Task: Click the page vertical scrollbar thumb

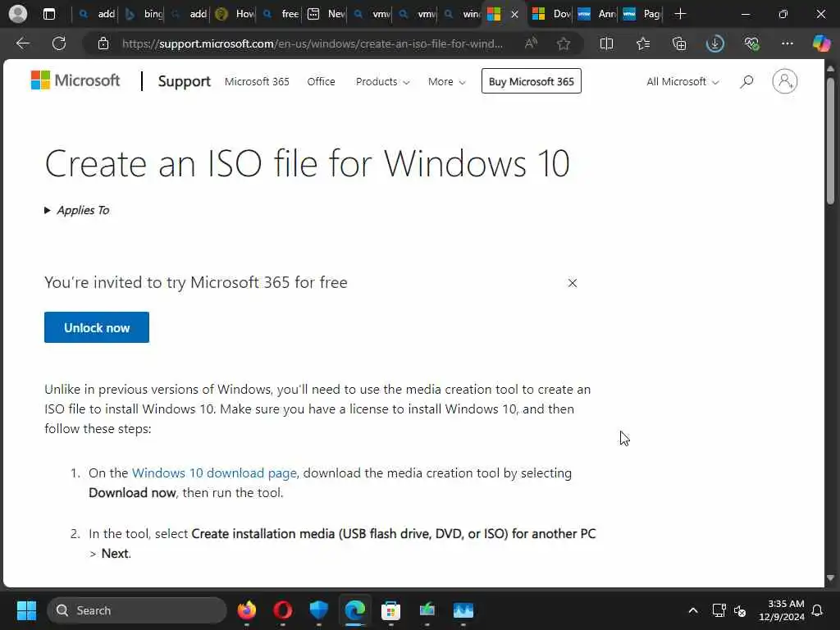Action: tap(830, 140)
